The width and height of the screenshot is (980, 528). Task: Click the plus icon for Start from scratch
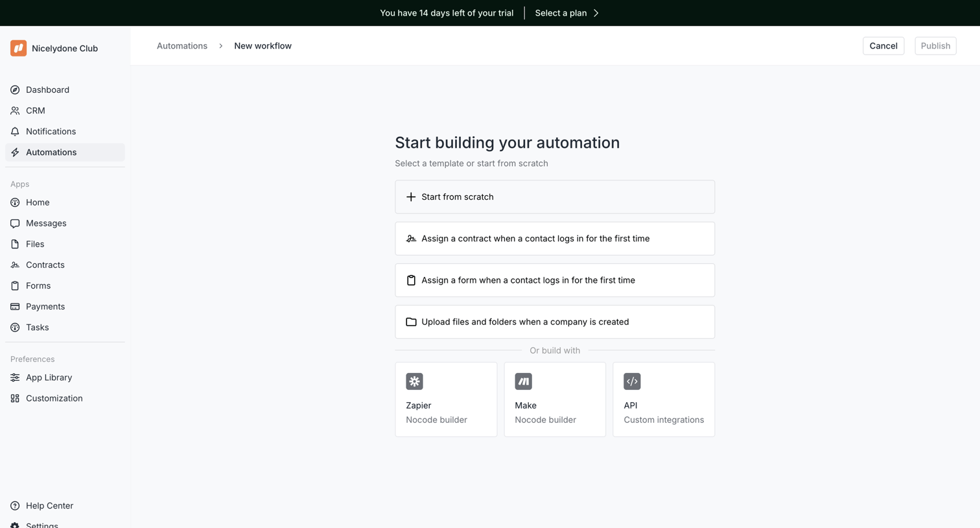411,197
